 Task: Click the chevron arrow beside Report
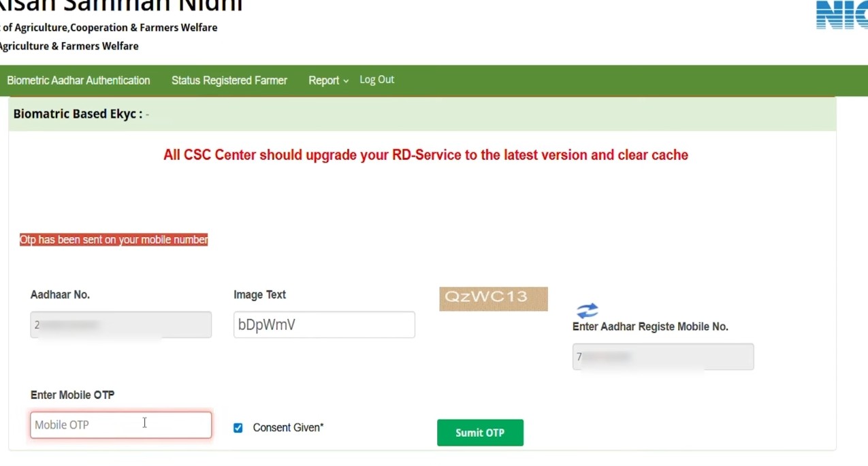346,81
